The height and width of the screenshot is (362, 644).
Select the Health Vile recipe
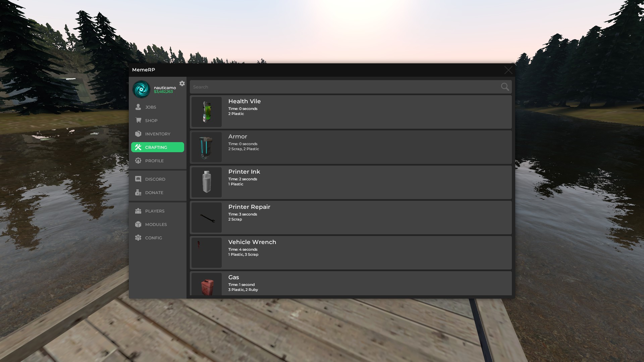[x=351, y=112]
